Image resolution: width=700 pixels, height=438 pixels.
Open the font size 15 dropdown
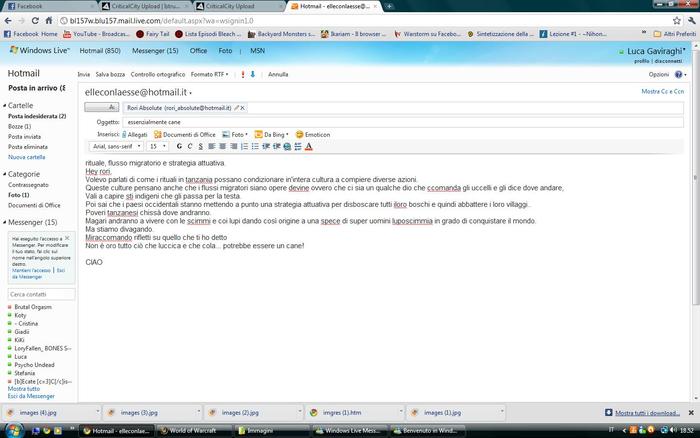[158, 146]
